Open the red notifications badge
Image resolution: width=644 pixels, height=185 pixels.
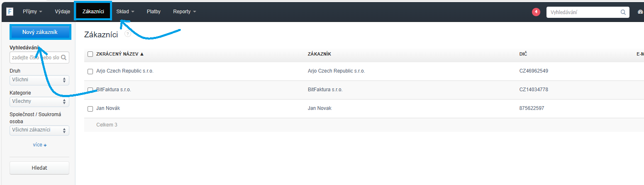point(536,12)
